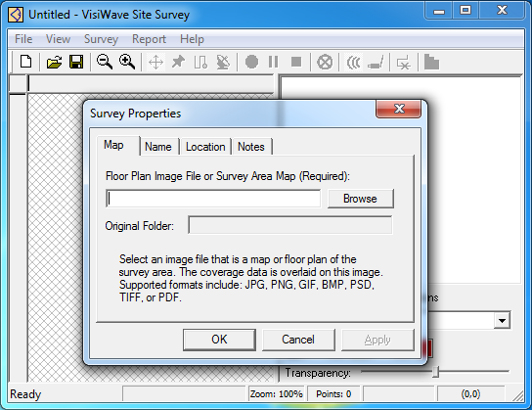The image size is (532, 410).
Task: Zoom out with the minus magnifier icon
Action: (x=105, y=62)
